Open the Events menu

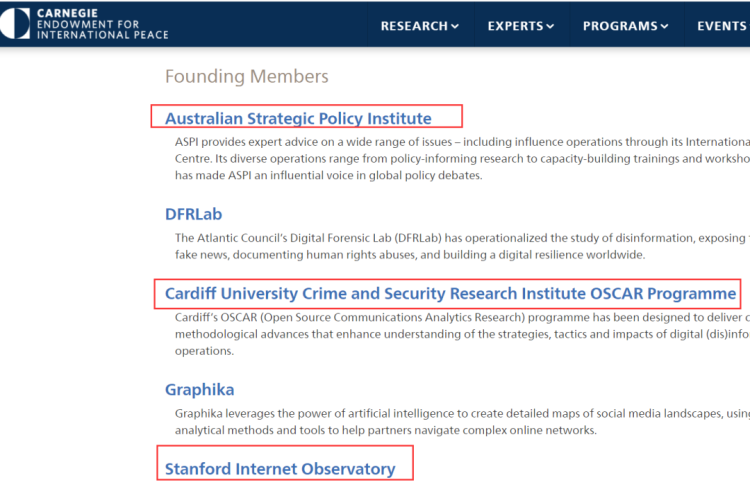coord(723,26)
